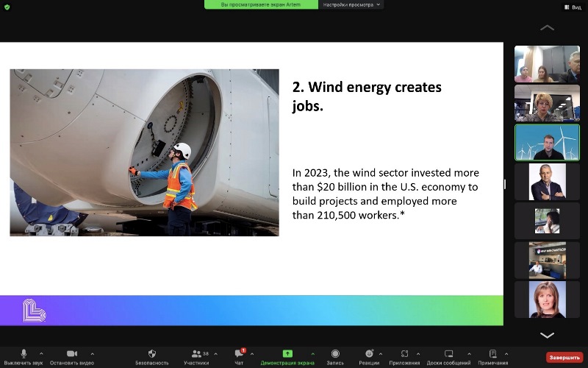Click the encryption shield icon at top left
588x368 pixels.
click(x=7, y=7)
